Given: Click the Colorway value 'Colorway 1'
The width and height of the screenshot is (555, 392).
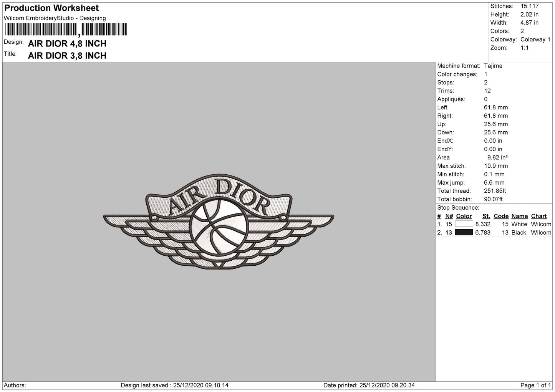Looking at the screenshot, I should point(535,40).
